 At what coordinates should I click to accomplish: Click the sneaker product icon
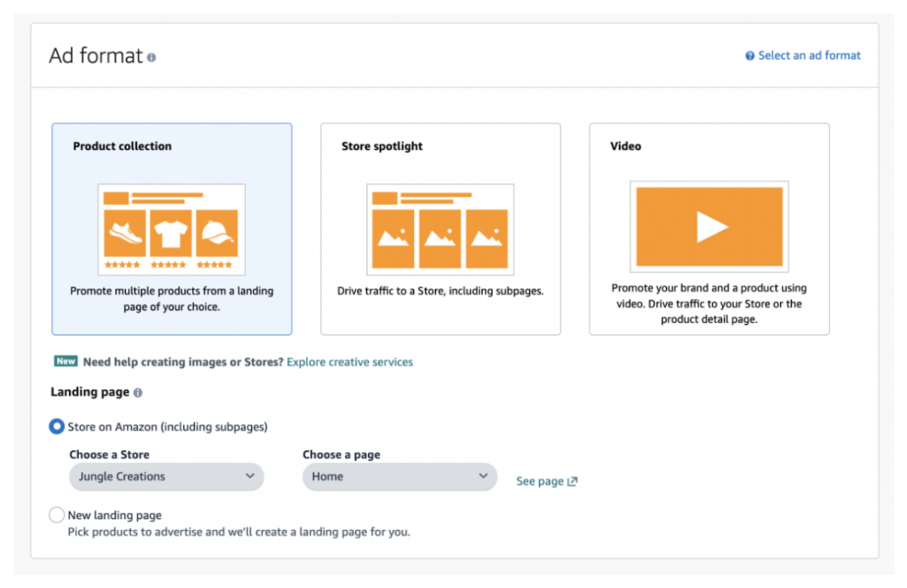coord(125,233)
